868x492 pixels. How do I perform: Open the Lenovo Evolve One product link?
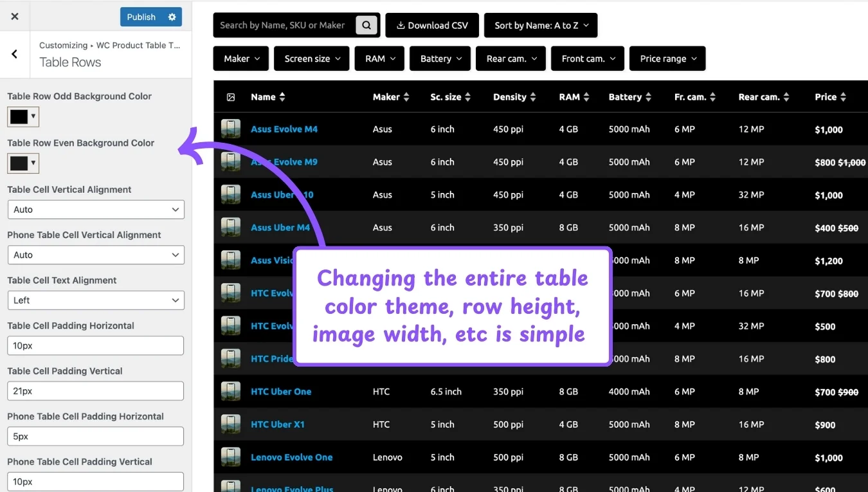292,457
